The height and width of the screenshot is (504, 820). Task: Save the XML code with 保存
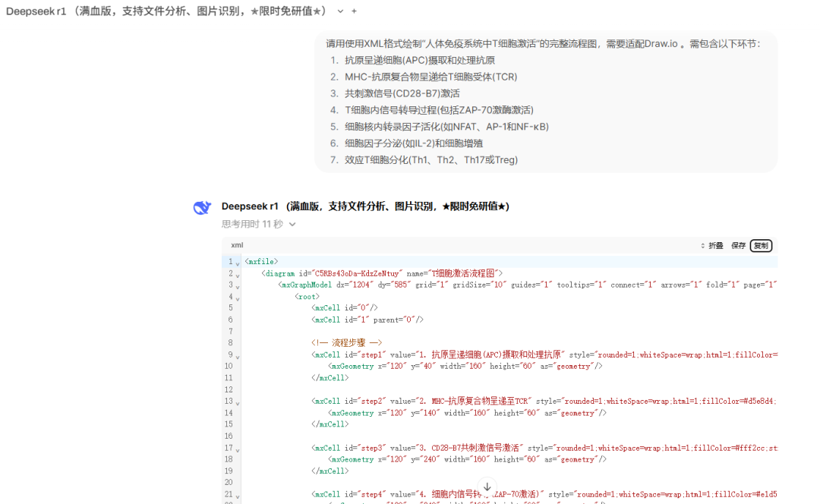(738, 246)
